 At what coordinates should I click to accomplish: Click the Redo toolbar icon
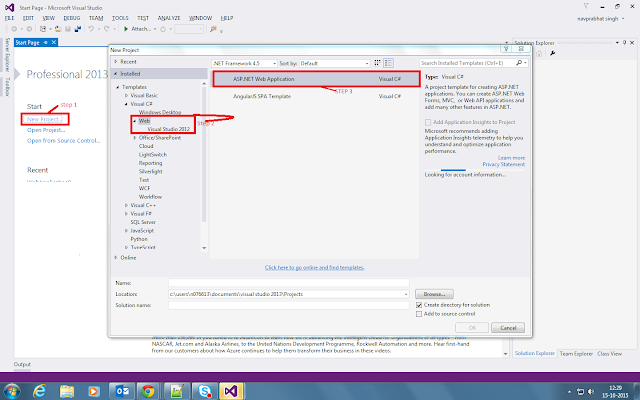coord(107,29)
